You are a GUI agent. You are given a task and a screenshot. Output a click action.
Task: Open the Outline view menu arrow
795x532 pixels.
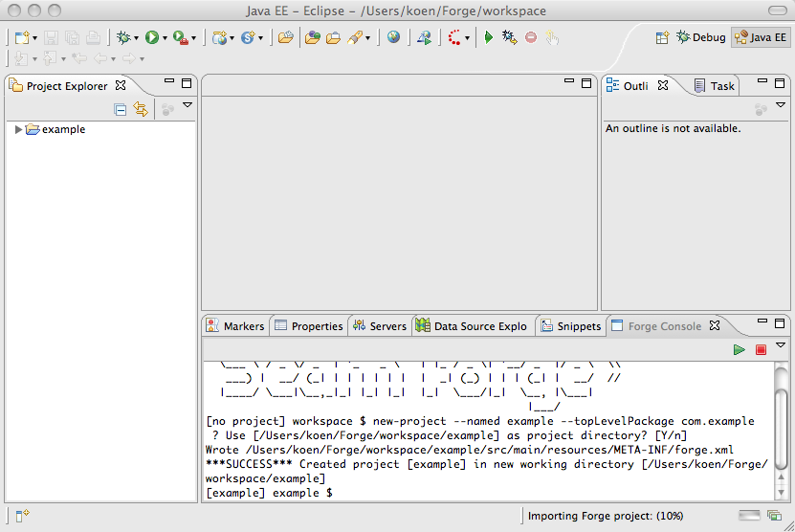(x=781, y=105)
